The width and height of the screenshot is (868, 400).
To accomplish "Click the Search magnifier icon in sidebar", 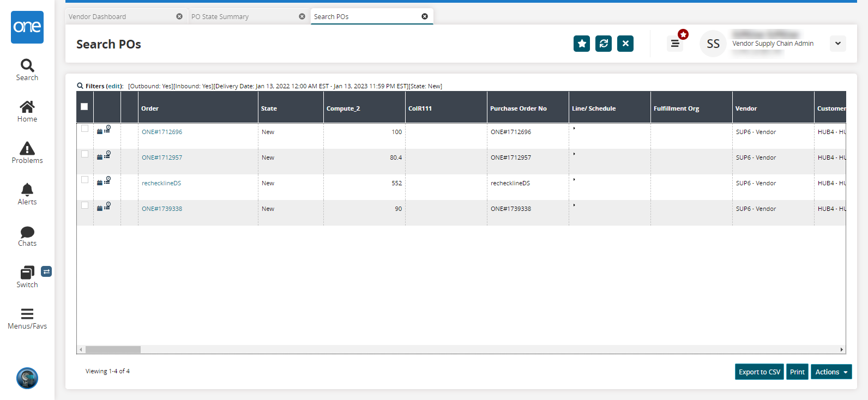I will click(x=27, y=66).
